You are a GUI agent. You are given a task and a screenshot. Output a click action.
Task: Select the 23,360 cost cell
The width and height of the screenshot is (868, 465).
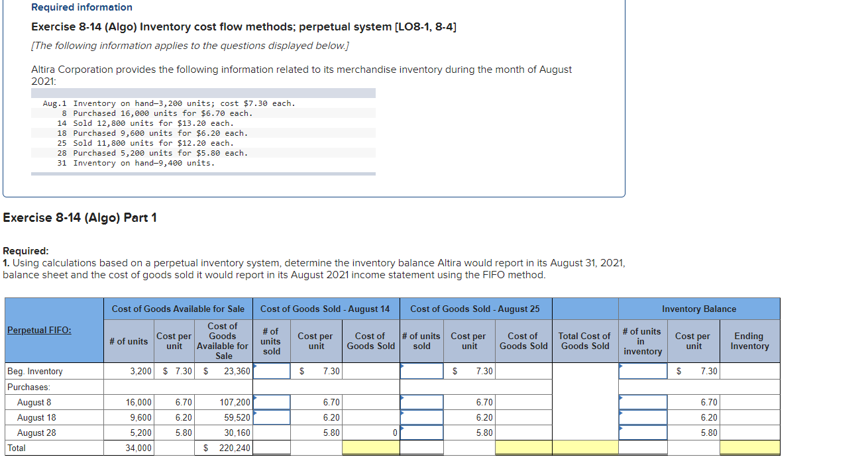tap(224, 371)
